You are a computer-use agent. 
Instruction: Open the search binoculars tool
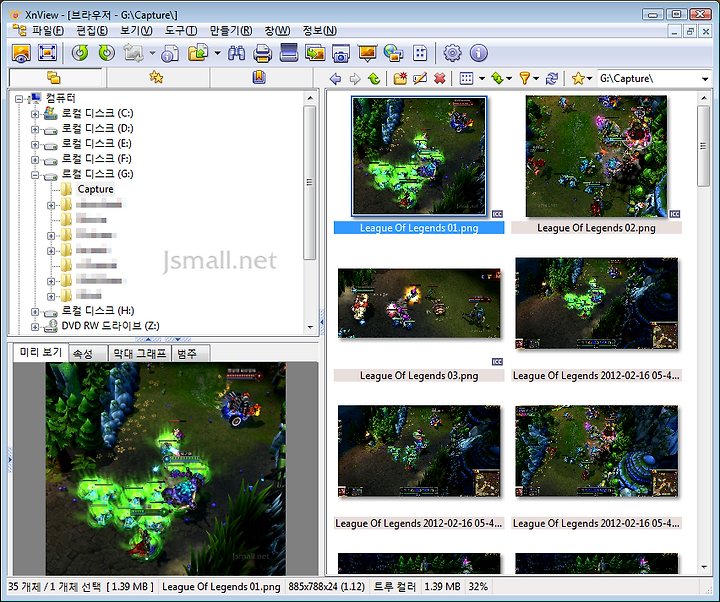click(x=236, y=53)
